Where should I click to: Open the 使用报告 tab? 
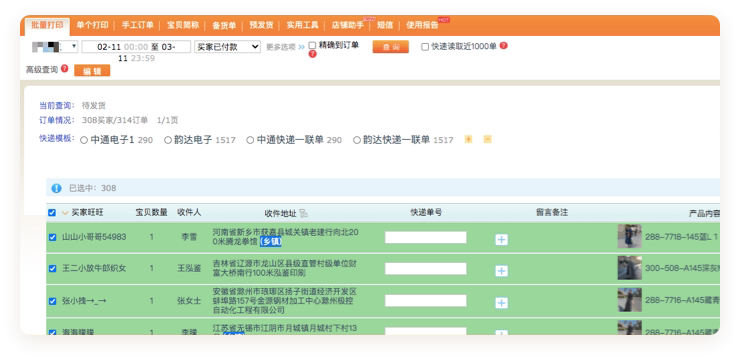[422, 25]
